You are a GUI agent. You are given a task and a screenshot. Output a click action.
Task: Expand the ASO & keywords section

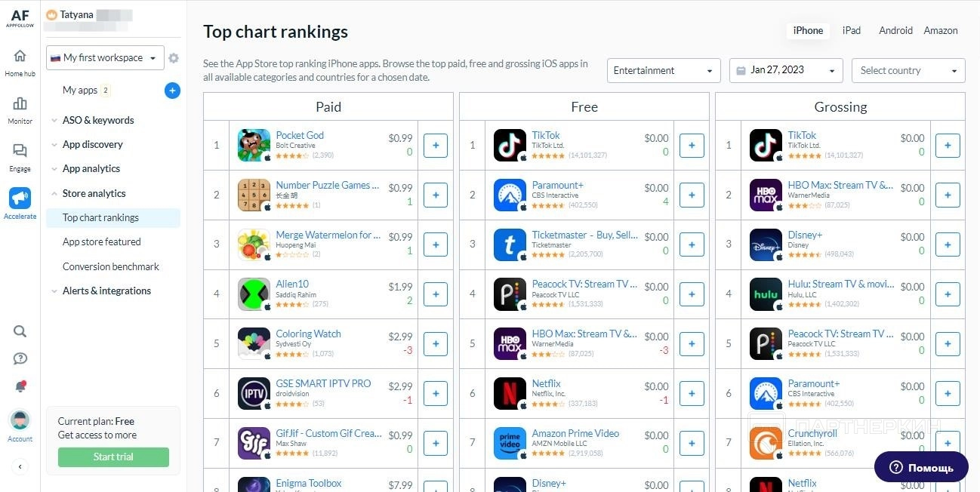click(98, 120)
